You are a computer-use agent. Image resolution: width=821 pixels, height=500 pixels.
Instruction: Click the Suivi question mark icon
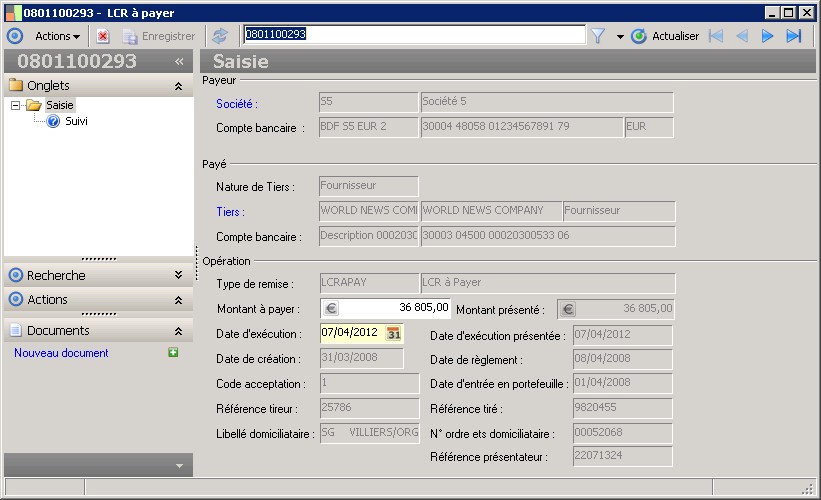point(53,121)
